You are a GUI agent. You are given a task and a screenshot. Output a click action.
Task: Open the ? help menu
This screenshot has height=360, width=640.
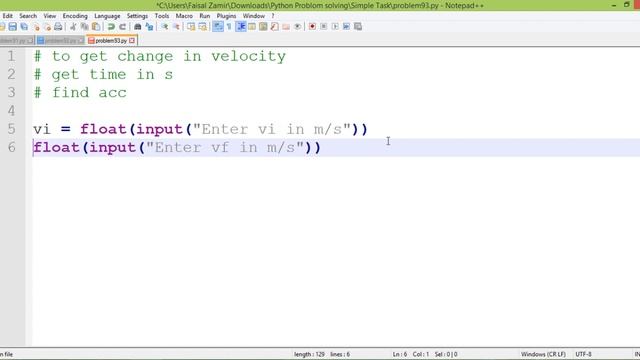pyautogui.click(x=273, y=16)
